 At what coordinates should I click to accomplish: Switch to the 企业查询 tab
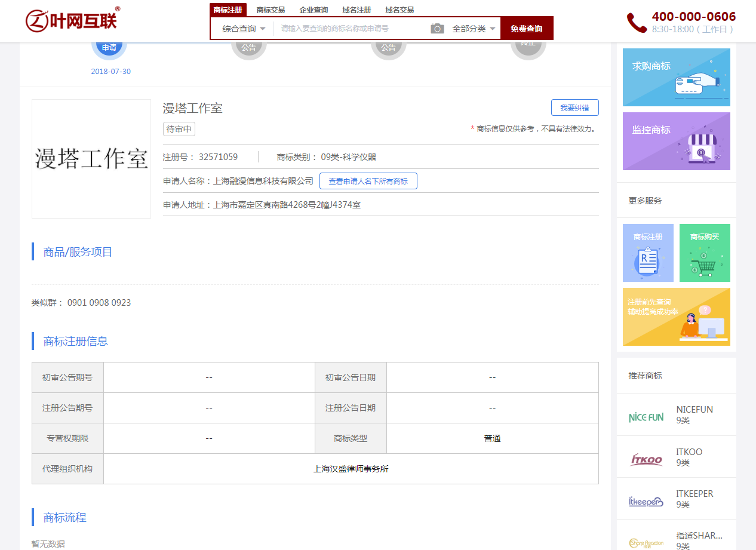(314, 10)
